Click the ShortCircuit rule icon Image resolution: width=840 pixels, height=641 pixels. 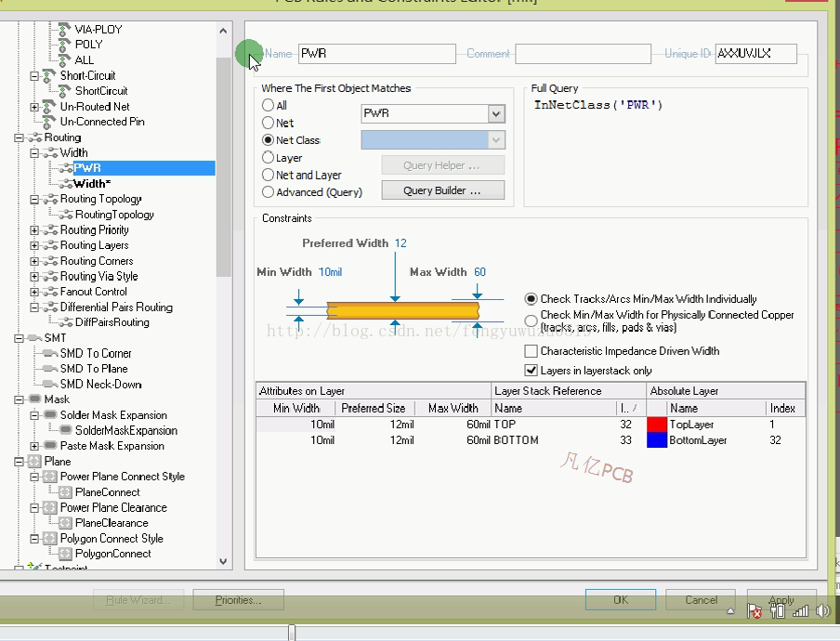coord(65,91)
